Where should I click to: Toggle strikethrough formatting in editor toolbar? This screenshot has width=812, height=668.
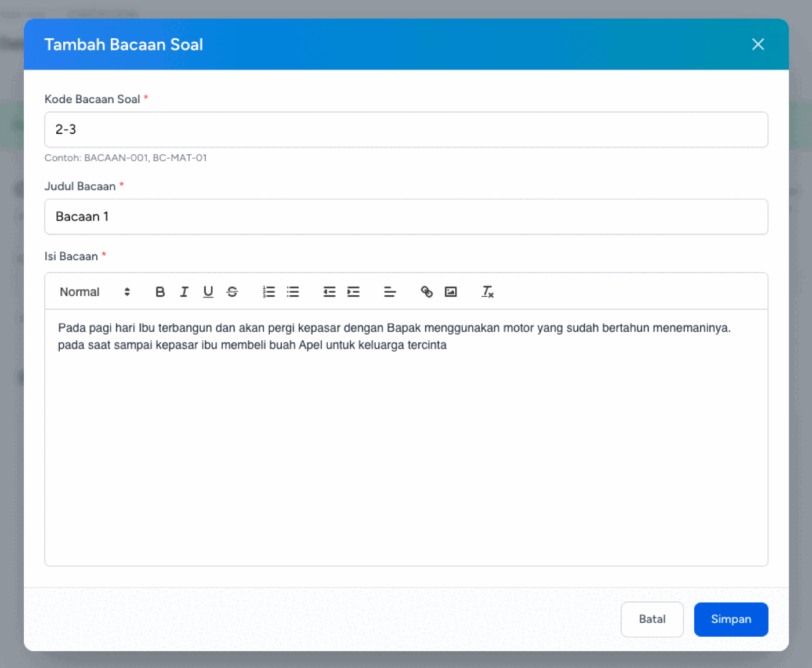tap(232, 292)
